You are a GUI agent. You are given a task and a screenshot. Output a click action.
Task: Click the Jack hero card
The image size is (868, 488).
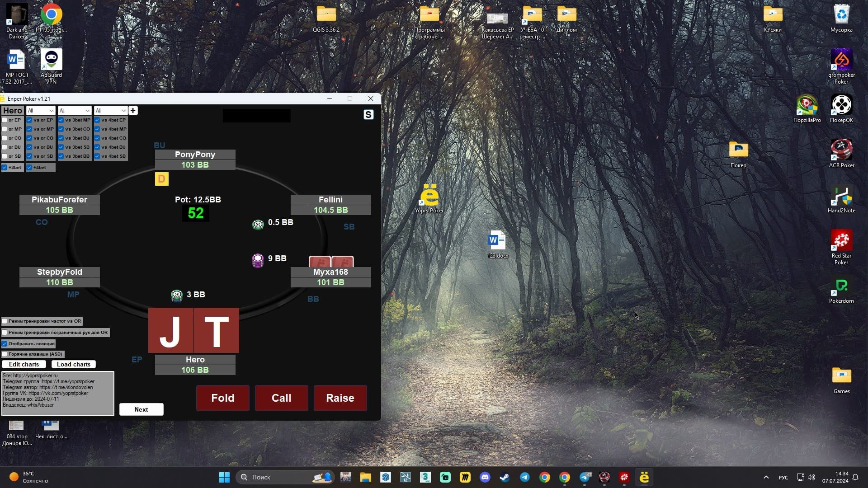click(171, 331)
